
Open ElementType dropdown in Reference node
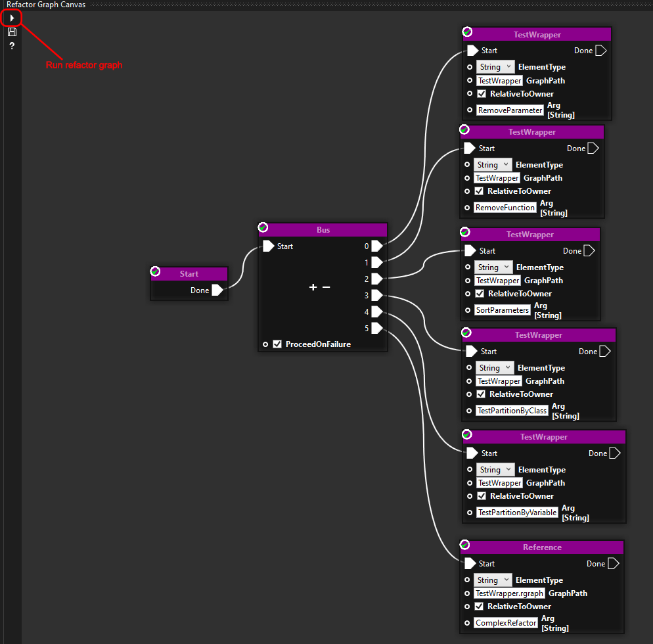pos(493,580)
